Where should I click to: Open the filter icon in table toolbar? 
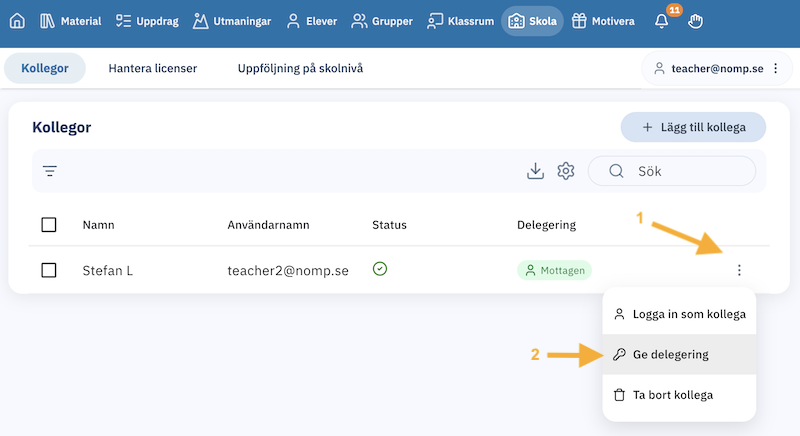(x=49, y=171)
